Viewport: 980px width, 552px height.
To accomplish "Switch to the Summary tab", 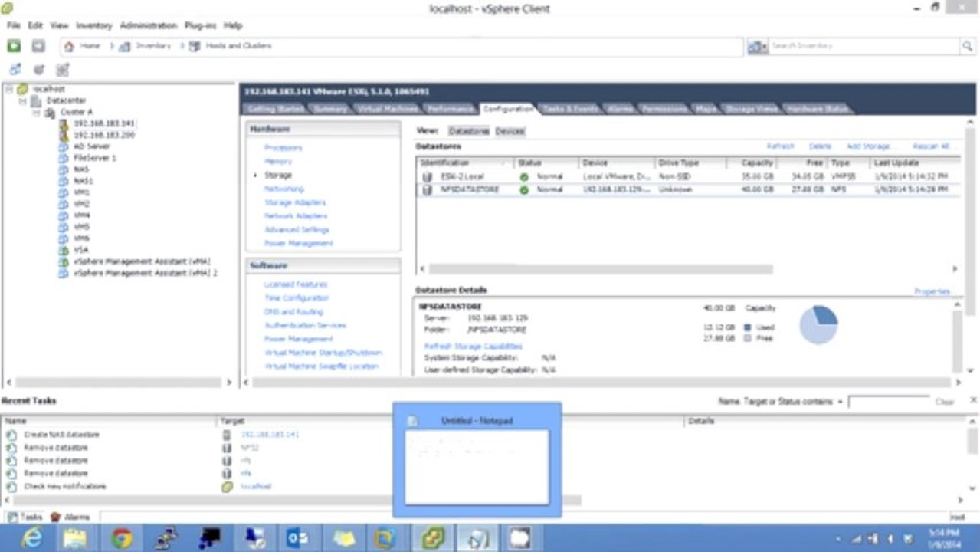I will click(x=330, y=109).
